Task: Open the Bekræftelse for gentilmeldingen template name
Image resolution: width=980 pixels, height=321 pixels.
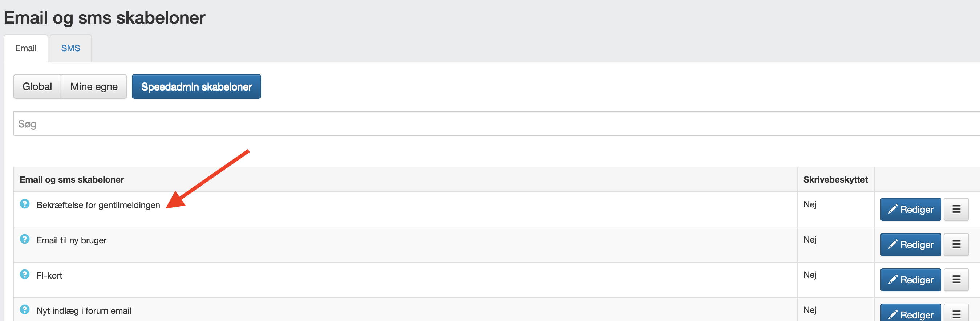Action: pos(98,205)
